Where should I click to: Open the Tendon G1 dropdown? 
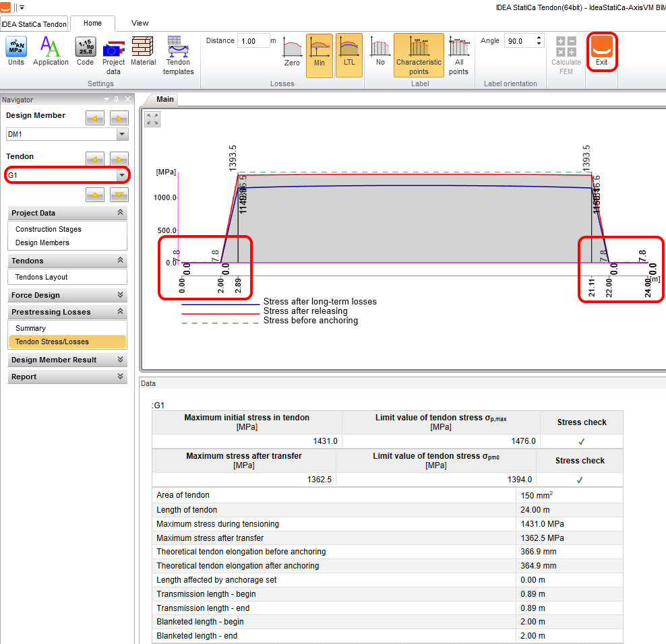point(122,176)
